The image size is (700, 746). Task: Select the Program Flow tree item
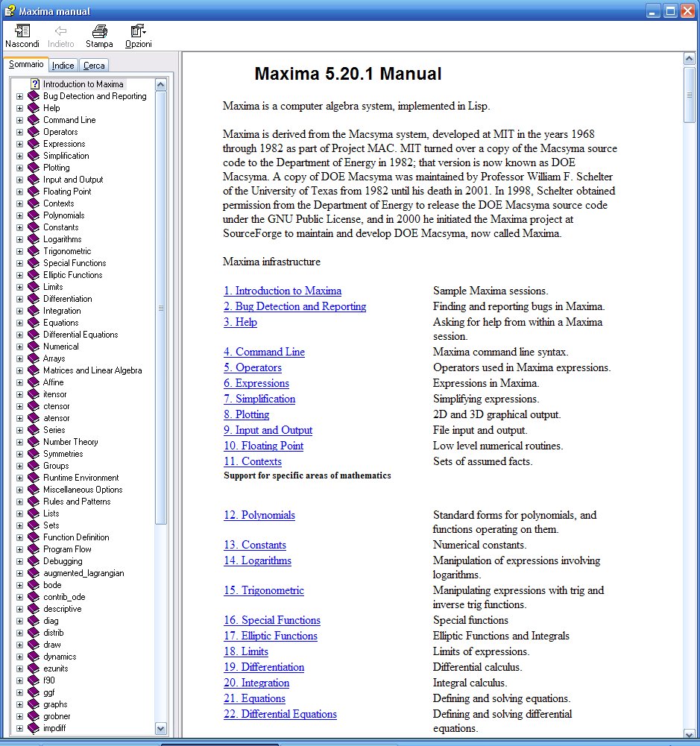(67, 549)
